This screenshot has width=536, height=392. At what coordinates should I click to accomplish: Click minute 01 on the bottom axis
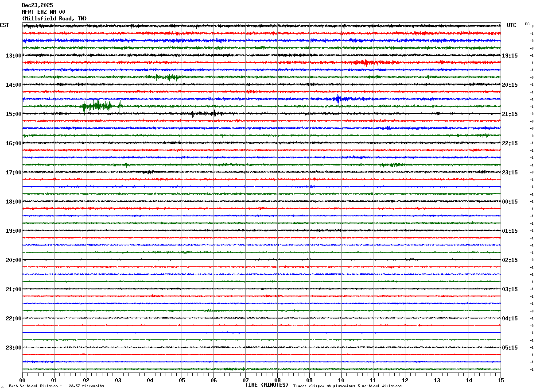pyautogui.click(x=54, y=380)
